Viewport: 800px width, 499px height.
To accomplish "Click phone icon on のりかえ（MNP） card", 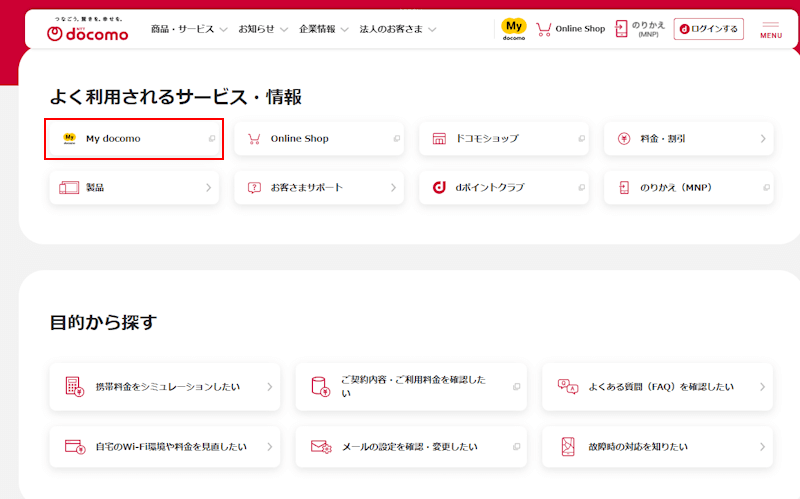I will tap(623, 188).
